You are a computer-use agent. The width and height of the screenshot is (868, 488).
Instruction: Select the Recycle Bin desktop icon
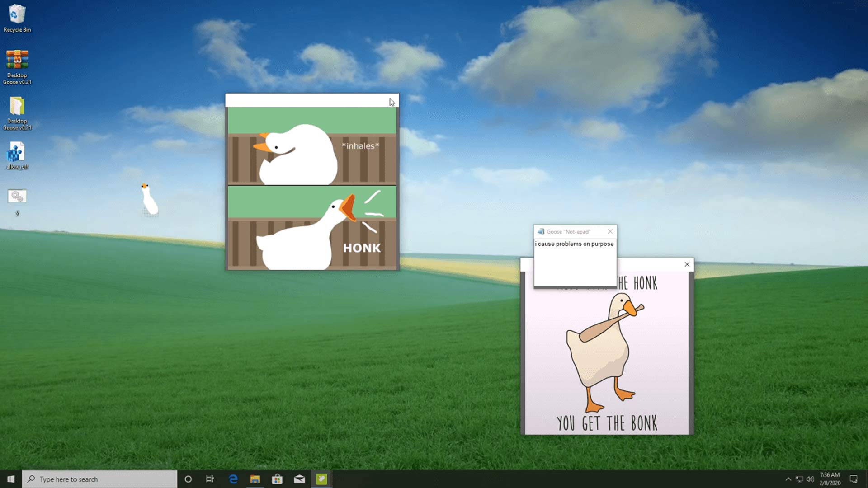click(x=17, y=19)
